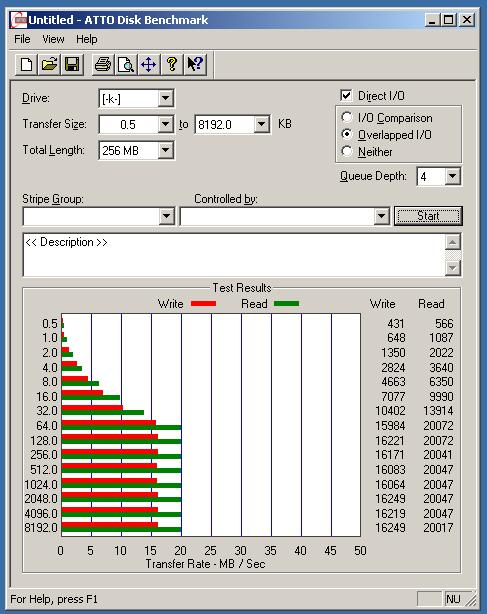Open the Stripe Group dropdown

pos(166,216)
